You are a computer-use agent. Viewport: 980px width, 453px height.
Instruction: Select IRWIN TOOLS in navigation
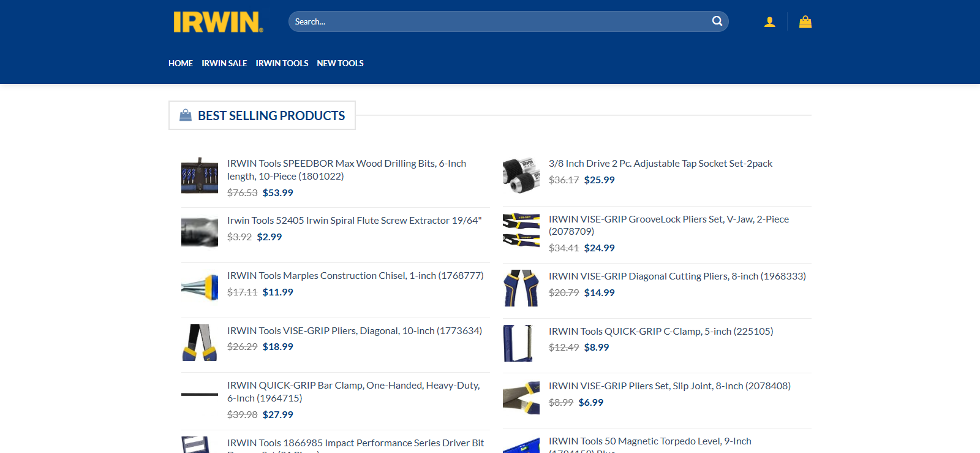coord(282,63)
